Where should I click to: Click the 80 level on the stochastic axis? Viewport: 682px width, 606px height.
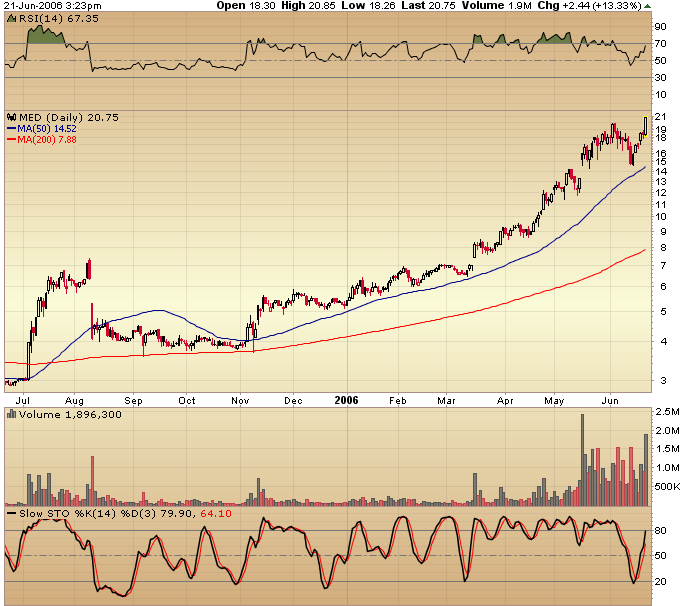tap(661, 531)
